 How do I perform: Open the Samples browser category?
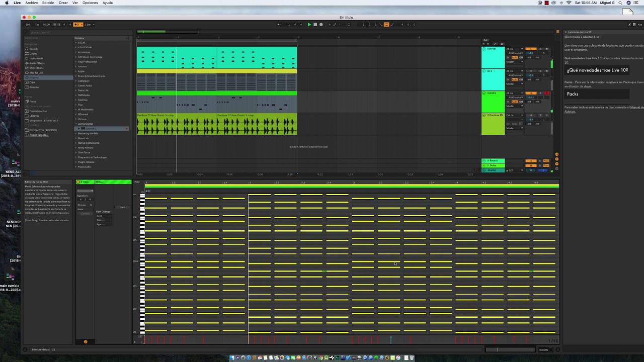(x=34, y=87)
